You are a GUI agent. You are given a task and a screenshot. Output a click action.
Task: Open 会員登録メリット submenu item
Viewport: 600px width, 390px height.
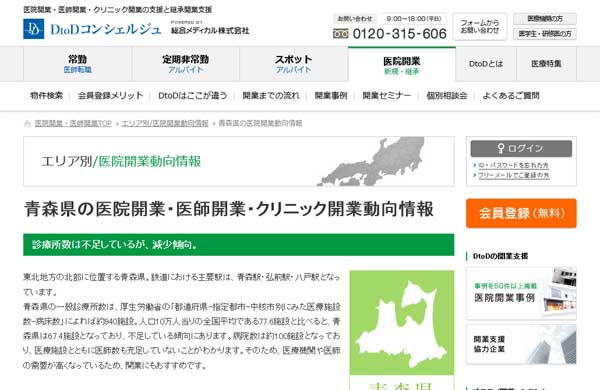[x=111, y=96]
